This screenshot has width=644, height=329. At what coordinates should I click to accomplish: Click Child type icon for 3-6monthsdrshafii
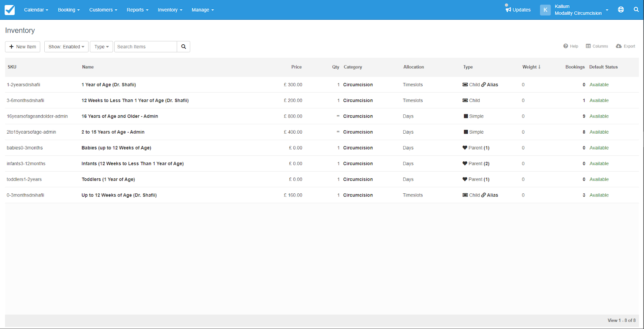(465, 100)
